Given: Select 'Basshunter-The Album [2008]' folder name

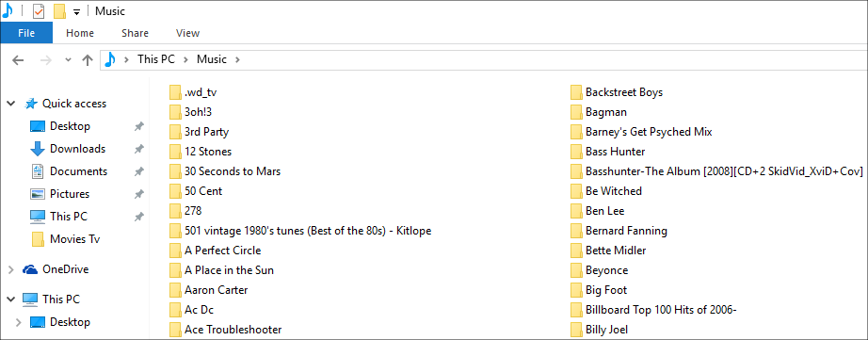Looking at the screenshot, I should coord(724,171).
